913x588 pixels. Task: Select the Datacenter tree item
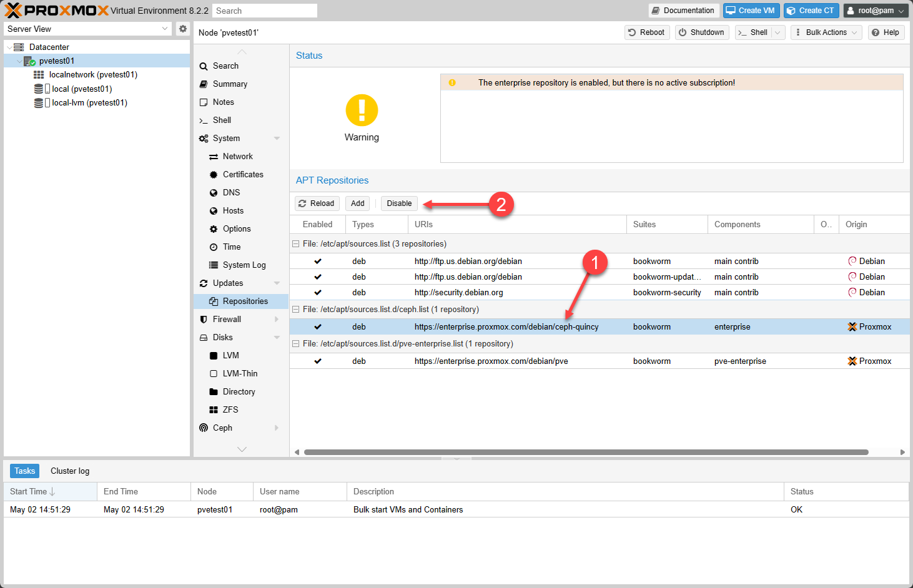click(97, 47)
